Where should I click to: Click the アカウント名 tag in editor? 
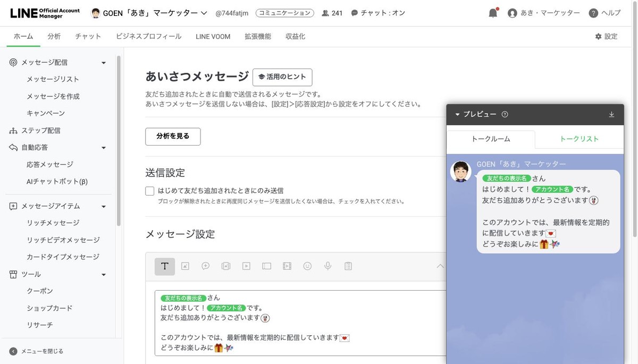click(226, 308)
